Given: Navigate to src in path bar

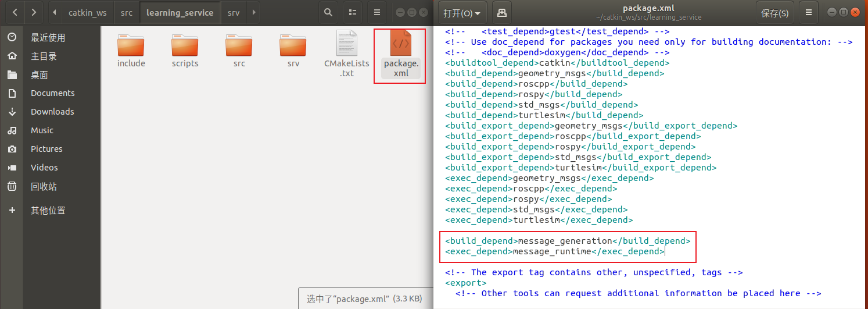Looking at the screenshot, I should pyautogui.click(x=127, y=12).
